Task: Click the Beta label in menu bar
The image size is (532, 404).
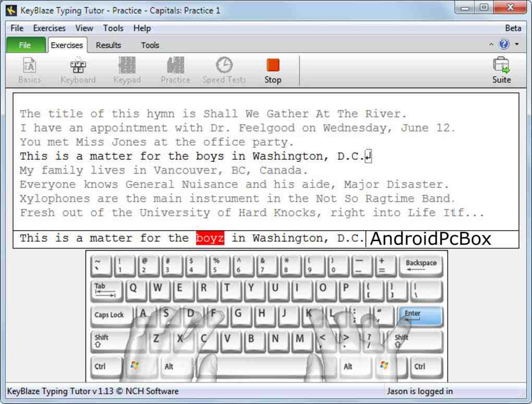Action: click(513, 28)
